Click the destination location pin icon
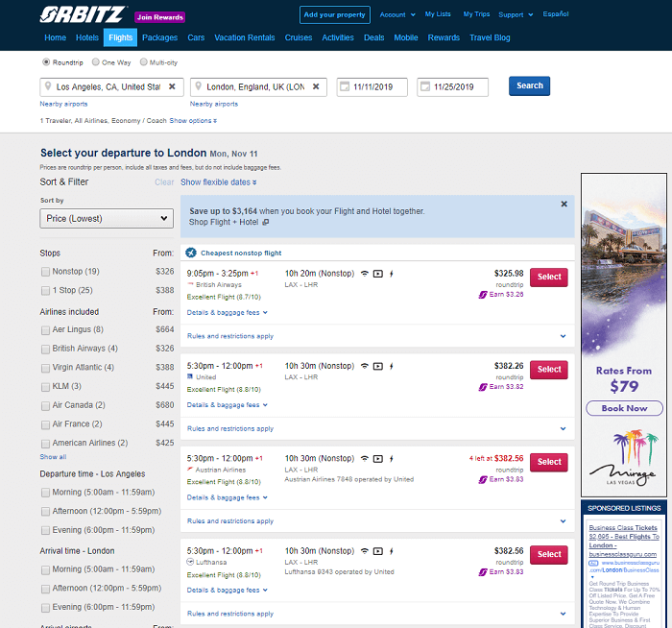The width and height of the screenshot is (672, 628). click(198, 86)
